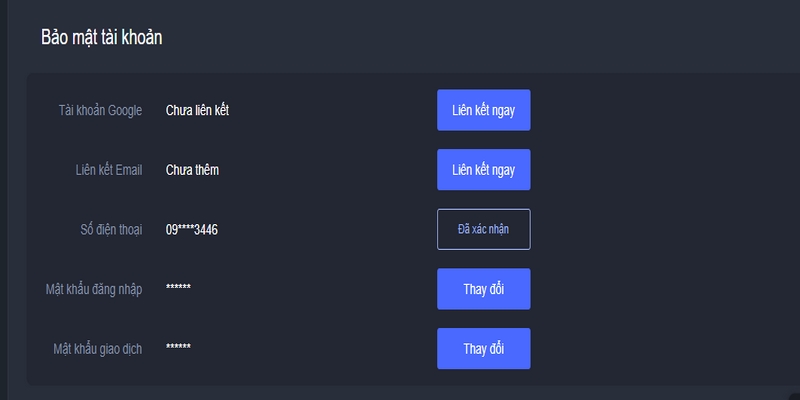Link a Google account now
Viewport: 800px width, 400px height.
coord(483,110)
